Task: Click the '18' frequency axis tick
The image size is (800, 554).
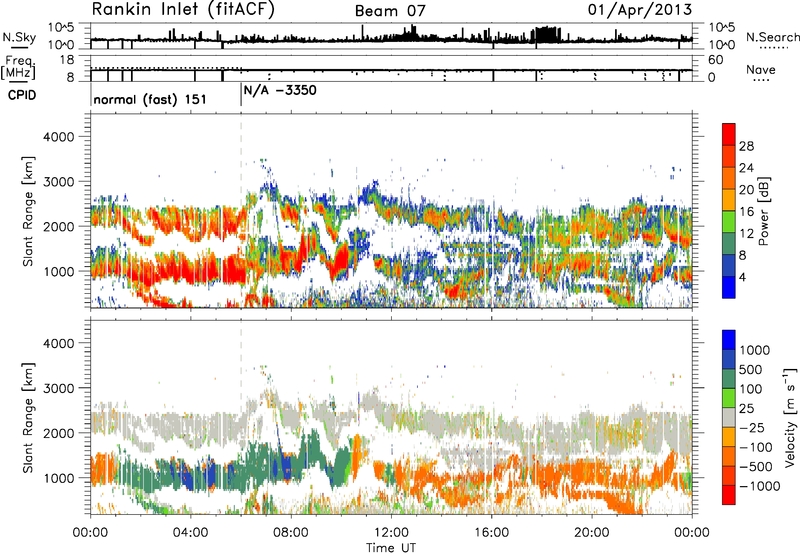Action: coord(67,60)
